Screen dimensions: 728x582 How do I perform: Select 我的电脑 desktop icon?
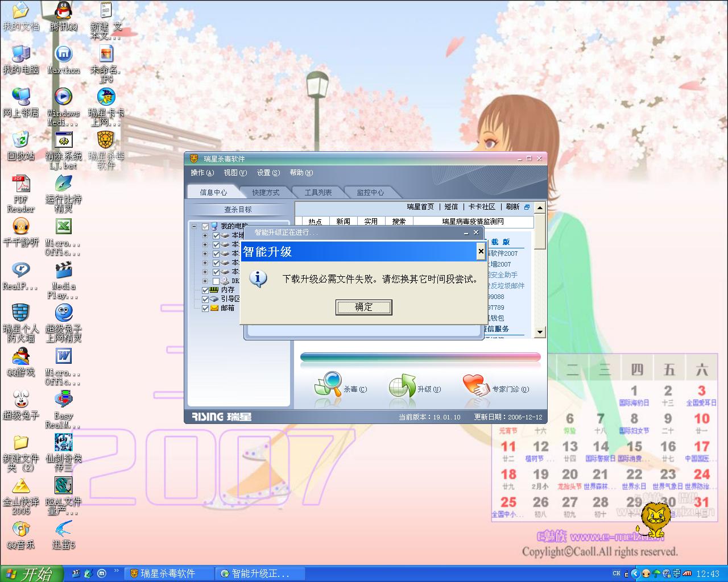pos(21,60)
